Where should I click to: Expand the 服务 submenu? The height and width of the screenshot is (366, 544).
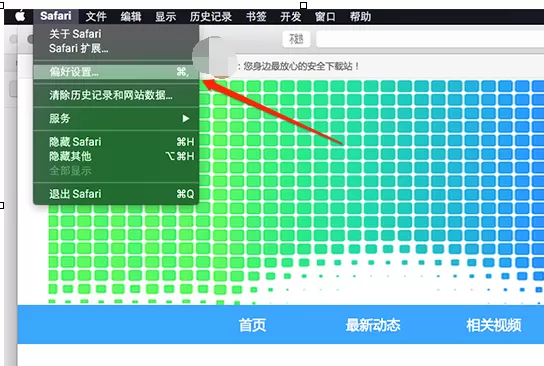tap(116, 119)
